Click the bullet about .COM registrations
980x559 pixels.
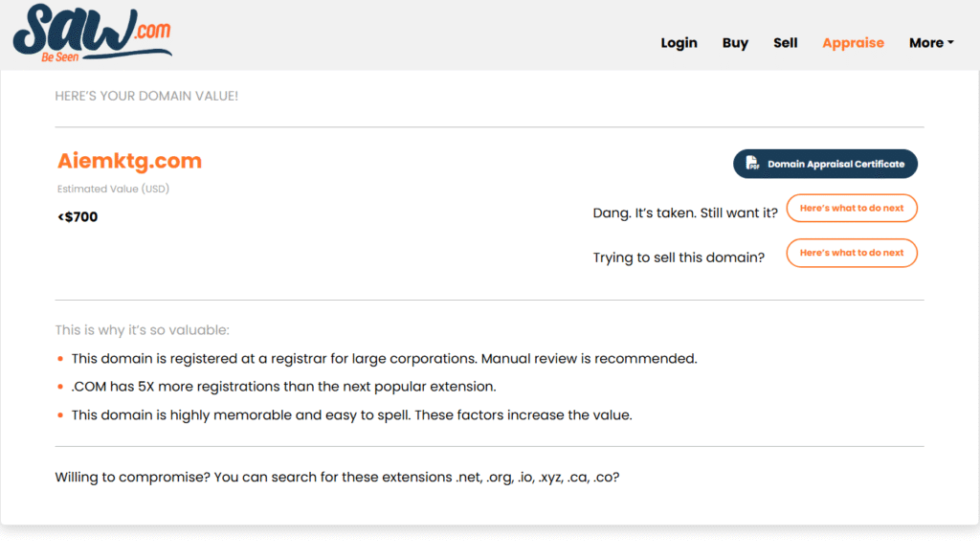283,387
